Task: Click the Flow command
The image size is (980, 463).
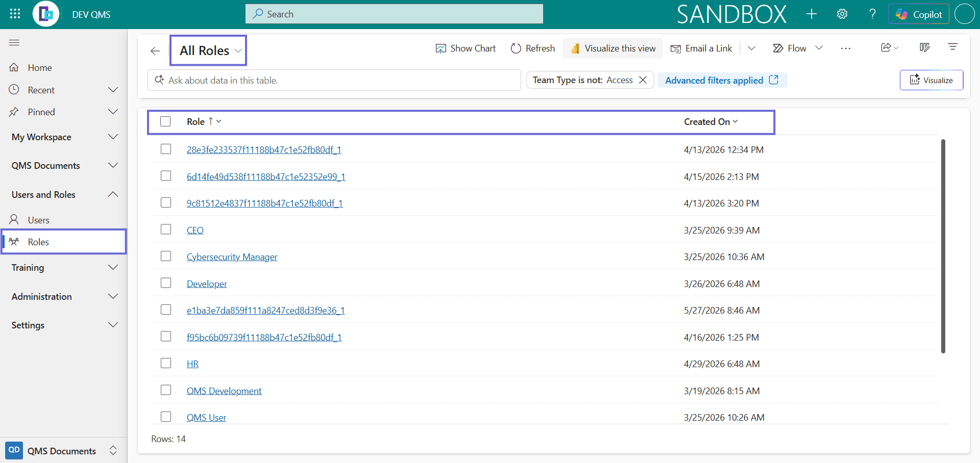Action: point(790,48)
